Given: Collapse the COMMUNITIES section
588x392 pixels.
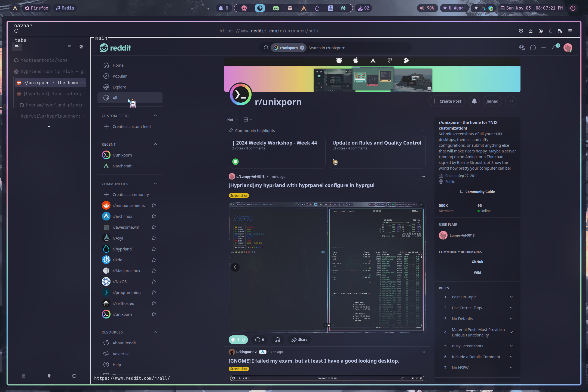Looking at the screenshot, I should pyautogui.click(x=155, y=183).
